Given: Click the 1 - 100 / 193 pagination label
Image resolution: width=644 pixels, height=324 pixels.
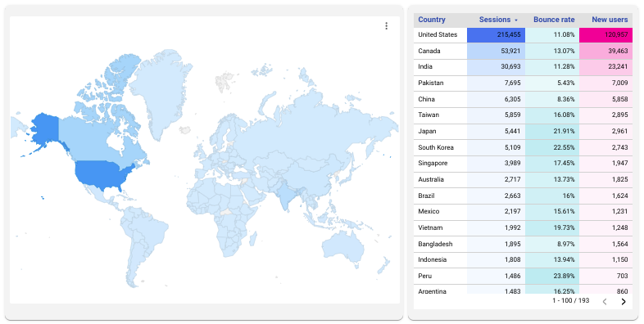Looking at the screenshot, I should 570,300.
